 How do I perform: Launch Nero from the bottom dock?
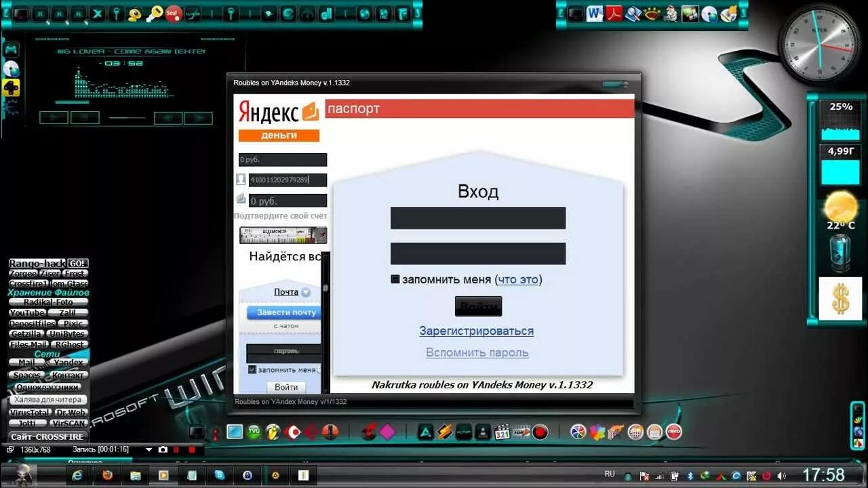tap(673, 431)
